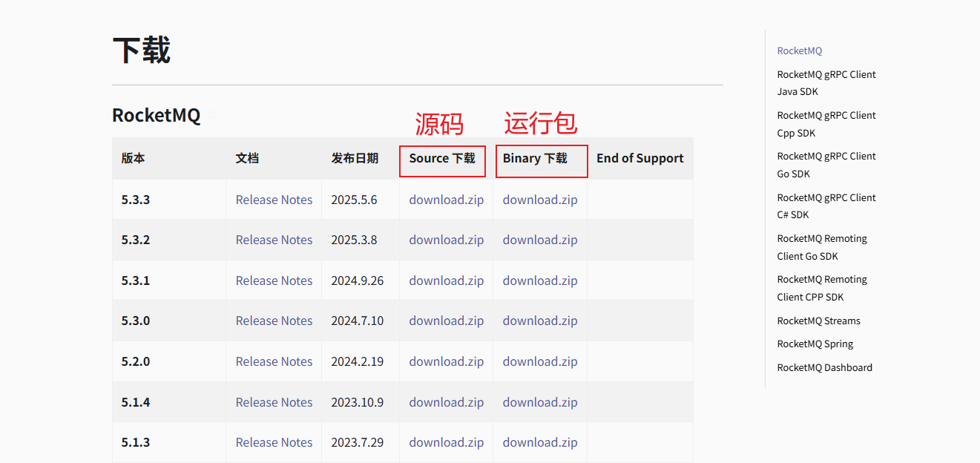Click release date 2024.9.26
Image resolution: width=980 pixels, height=463 pixels.
coord(358,280)
